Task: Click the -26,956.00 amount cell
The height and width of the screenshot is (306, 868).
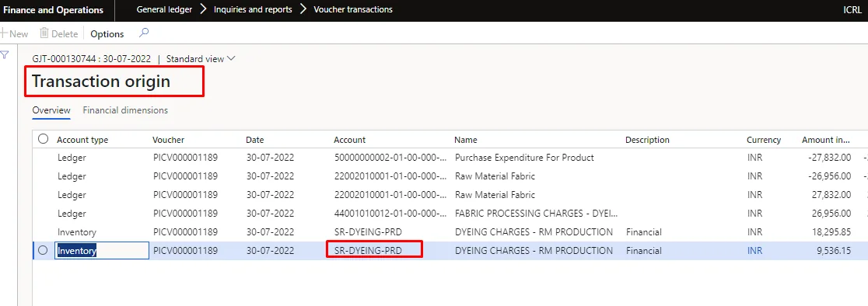Action: click(x=829, y=176)
